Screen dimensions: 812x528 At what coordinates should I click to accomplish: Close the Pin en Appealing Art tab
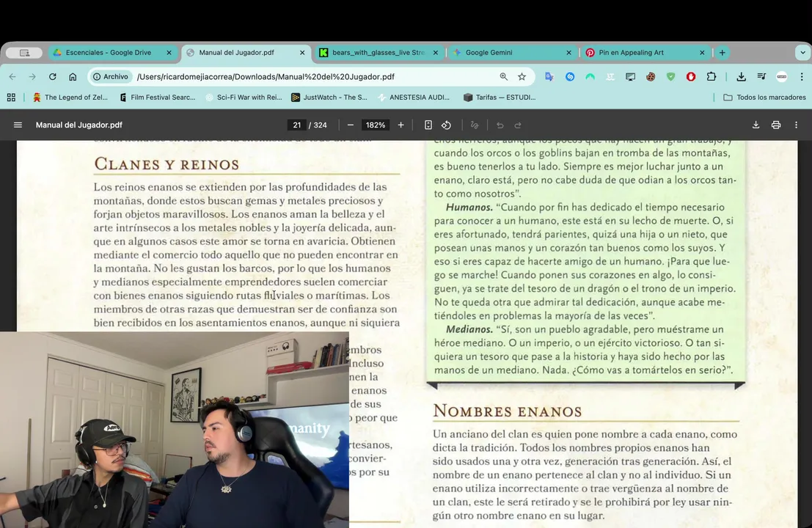[702, 52]
